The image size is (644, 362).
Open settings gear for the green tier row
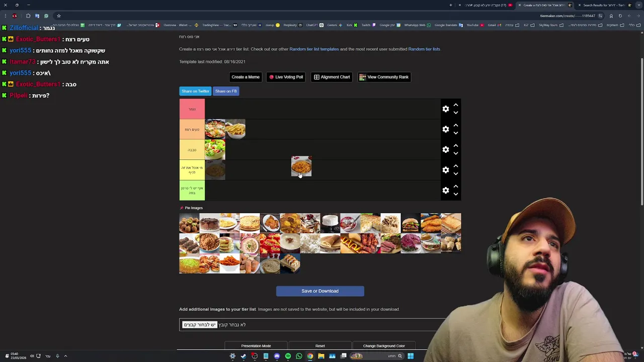pyautogui.click(x=445, y=191)
